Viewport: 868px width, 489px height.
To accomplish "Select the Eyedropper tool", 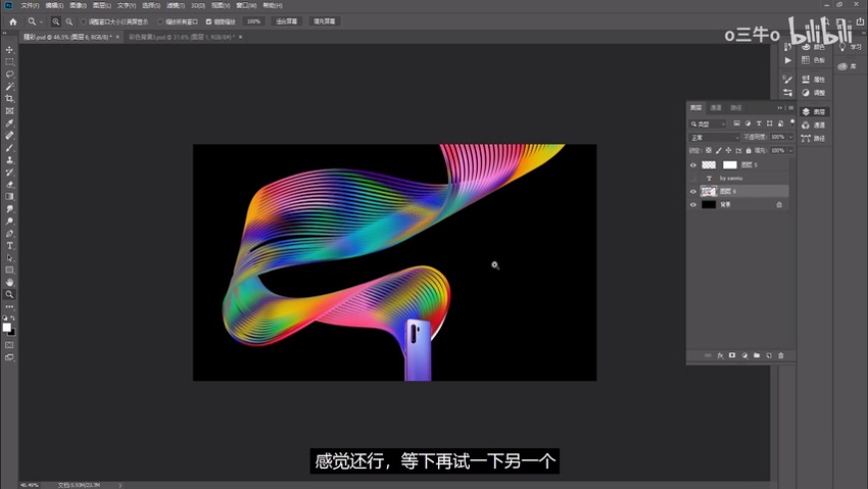I will point(9,123).
